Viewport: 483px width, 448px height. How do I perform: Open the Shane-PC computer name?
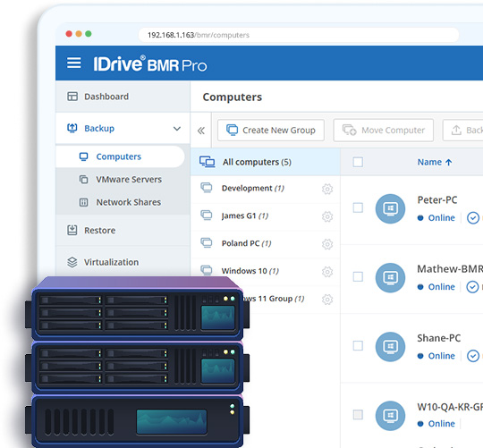coord(438,338)
